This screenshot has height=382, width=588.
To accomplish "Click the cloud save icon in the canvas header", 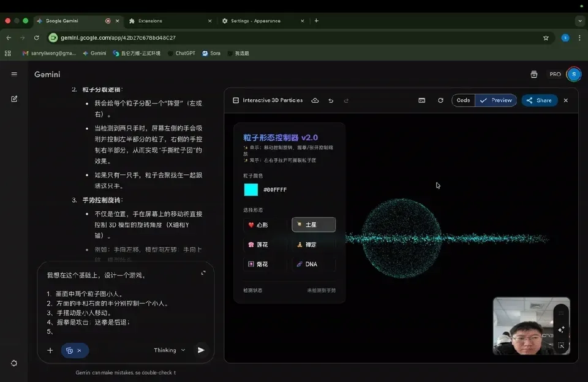I will (315, 100).
